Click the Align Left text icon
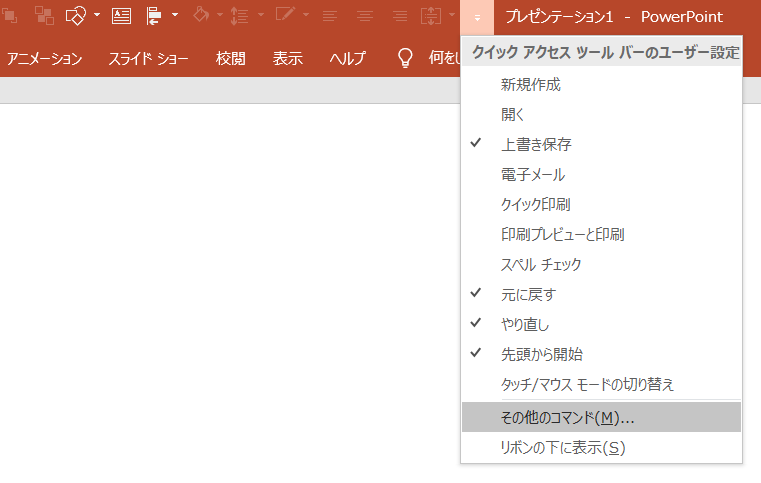This screenshot has width=761, height=483. [x=330, y=17]
